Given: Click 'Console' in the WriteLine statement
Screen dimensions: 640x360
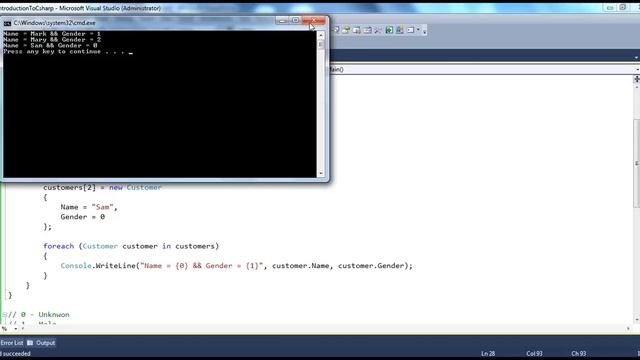Looking at the screenshot, I should 76,266.
